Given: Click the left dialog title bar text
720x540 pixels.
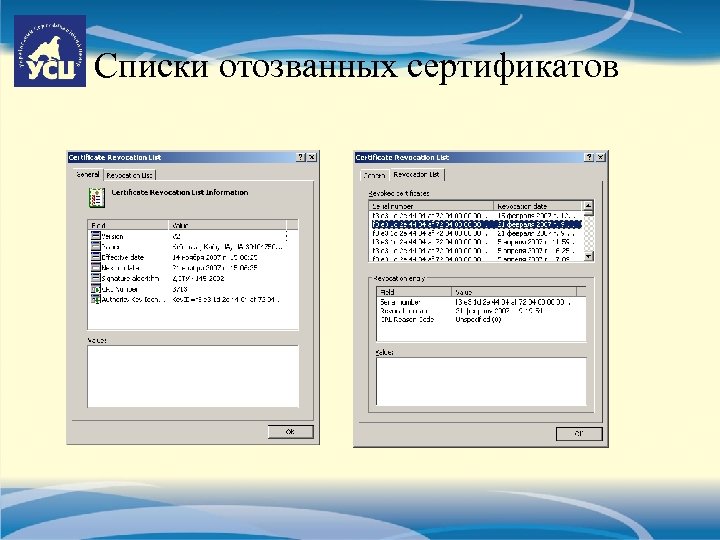Looking at the screenshot, I should coord(115,158).
